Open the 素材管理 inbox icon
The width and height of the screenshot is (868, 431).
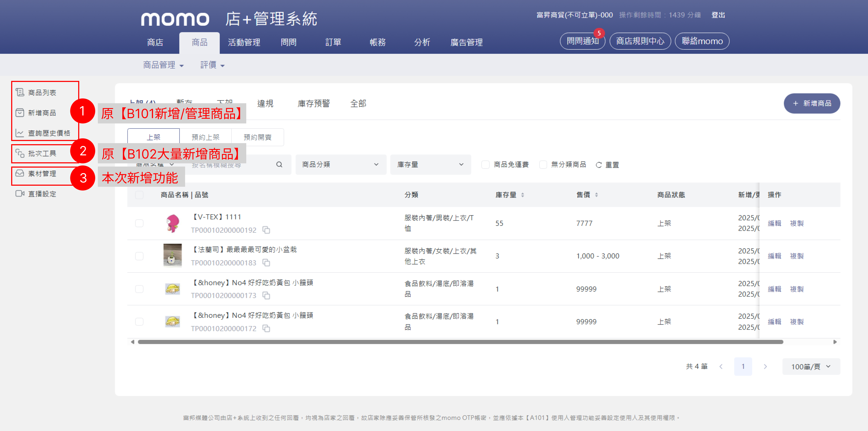(20, 173)
